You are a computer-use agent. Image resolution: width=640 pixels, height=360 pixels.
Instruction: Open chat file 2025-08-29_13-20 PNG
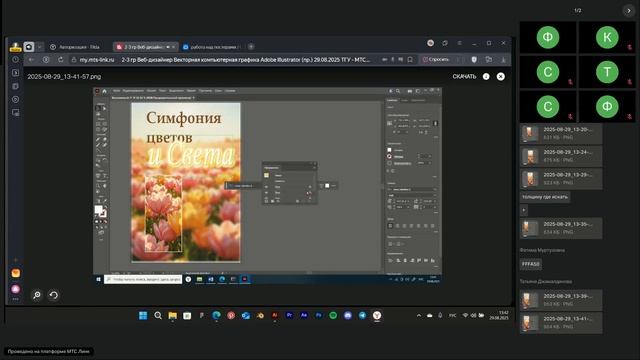[561, 133]
